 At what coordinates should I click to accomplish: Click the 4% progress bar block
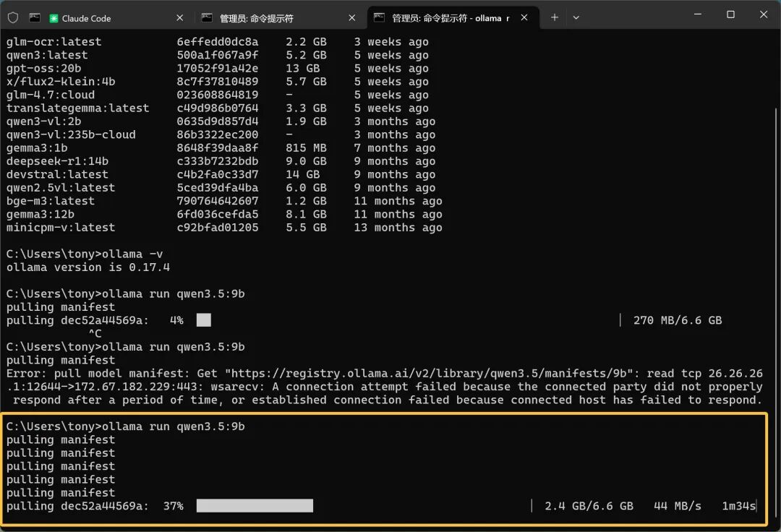point(204,320)
